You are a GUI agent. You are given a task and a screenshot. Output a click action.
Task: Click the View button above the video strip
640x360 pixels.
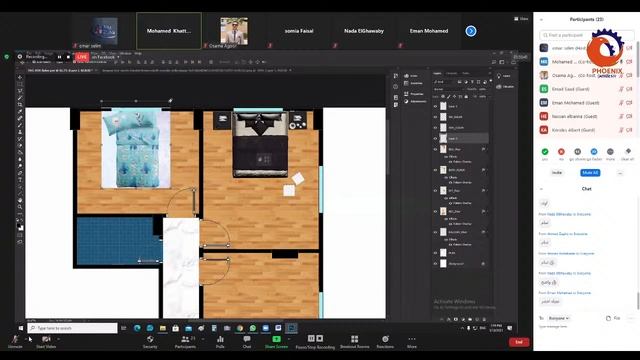(521, 19)
